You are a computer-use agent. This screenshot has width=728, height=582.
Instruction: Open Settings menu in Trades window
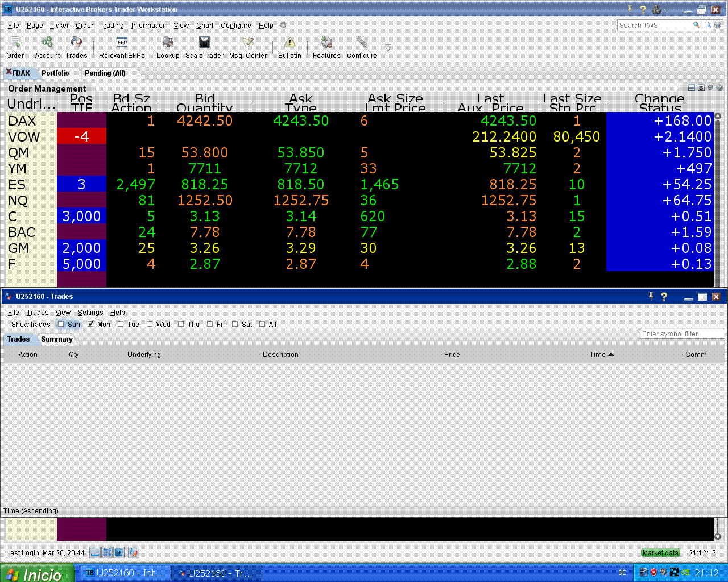click(90, 312)
